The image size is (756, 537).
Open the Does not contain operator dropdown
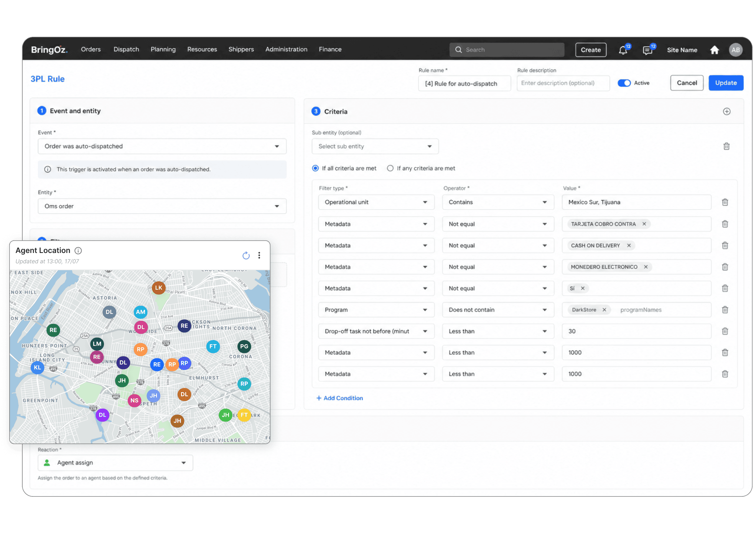coord(498,310)
